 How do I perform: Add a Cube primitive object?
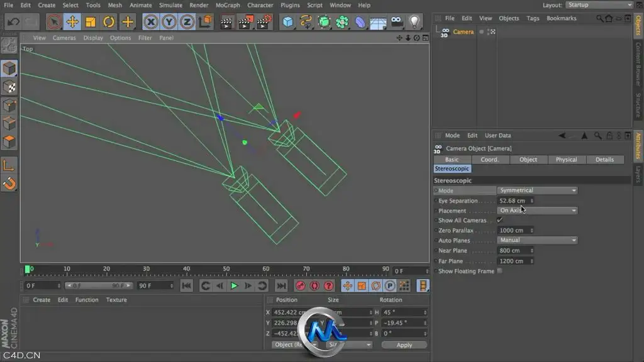pos(288,22)
